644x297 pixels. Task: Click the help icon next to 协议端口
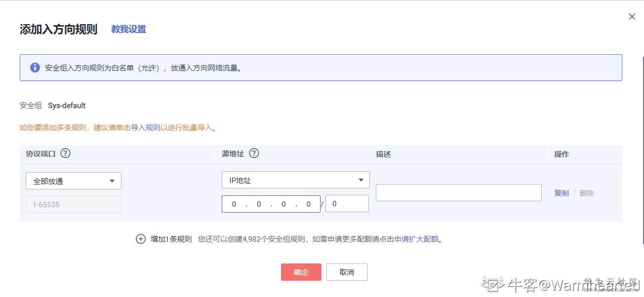click(x=65, y=153)
